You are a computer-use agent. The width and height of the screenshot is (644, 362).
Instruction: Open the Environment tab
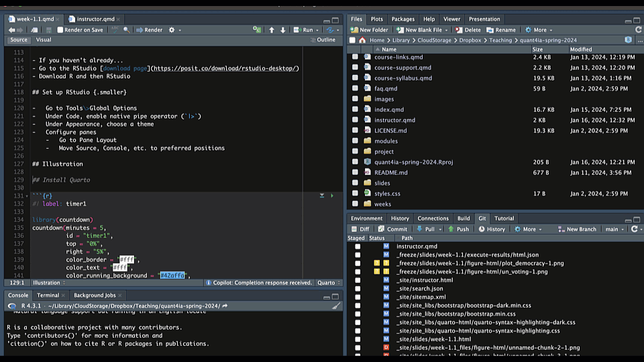366,219
